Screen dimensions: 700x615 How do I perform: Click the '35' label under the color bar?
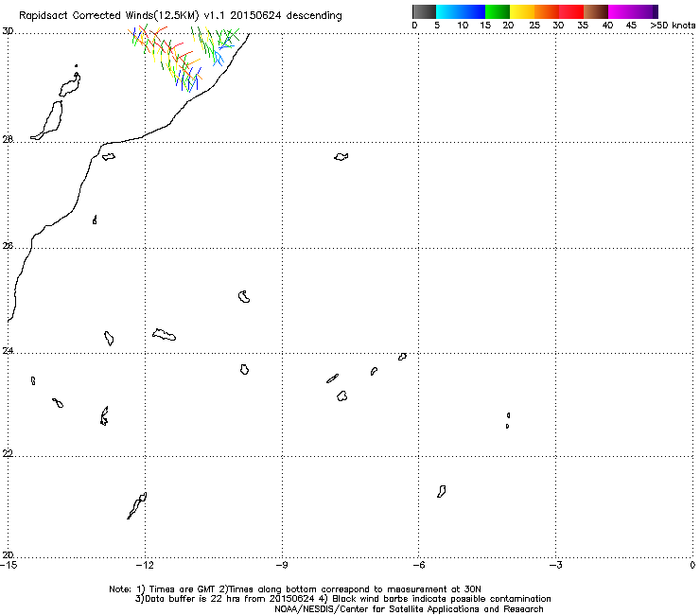[x=583, y=26]
